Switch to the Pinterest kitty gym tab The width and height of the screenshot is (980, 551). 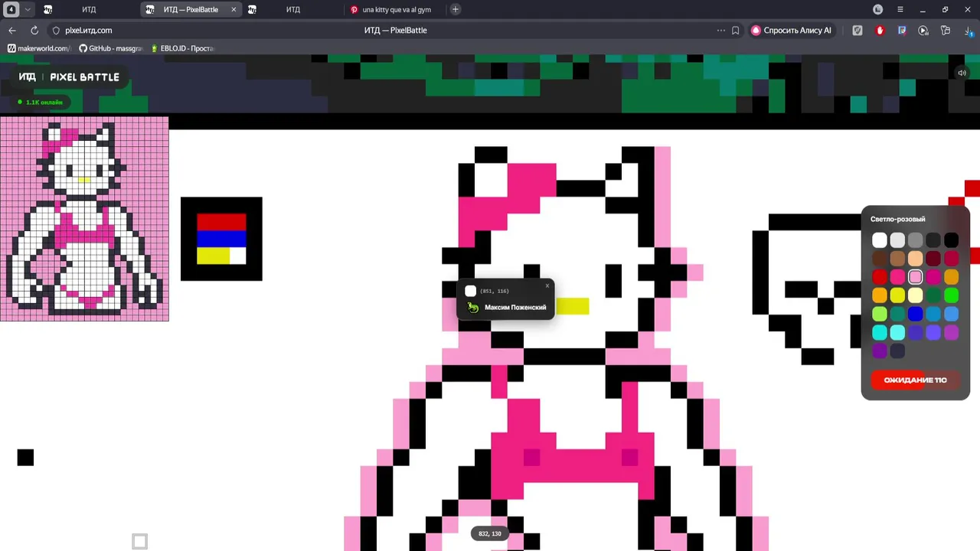(391, 10)
